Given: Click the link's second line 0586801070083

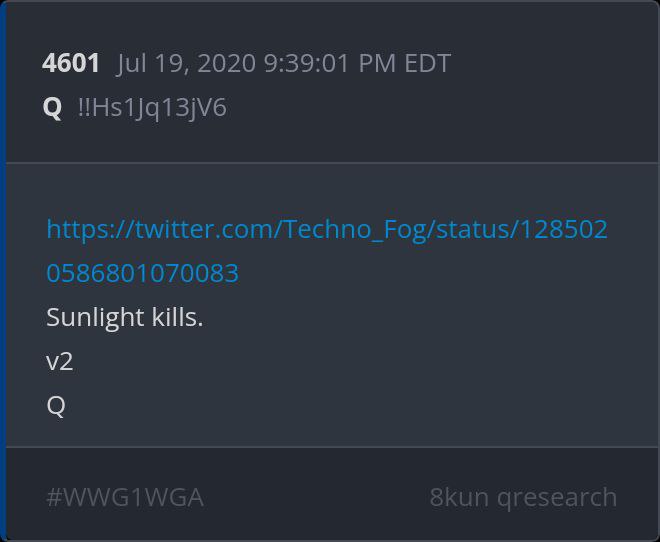Looking at the screenshot, I should (x=142, y=273).
